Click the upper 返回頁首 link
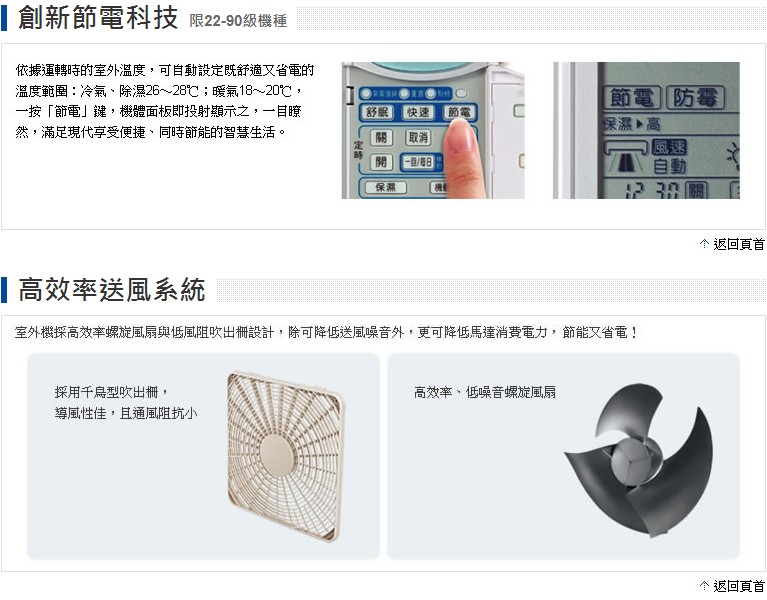This screenshot has width=767, height=600. [x=738, y=244]
